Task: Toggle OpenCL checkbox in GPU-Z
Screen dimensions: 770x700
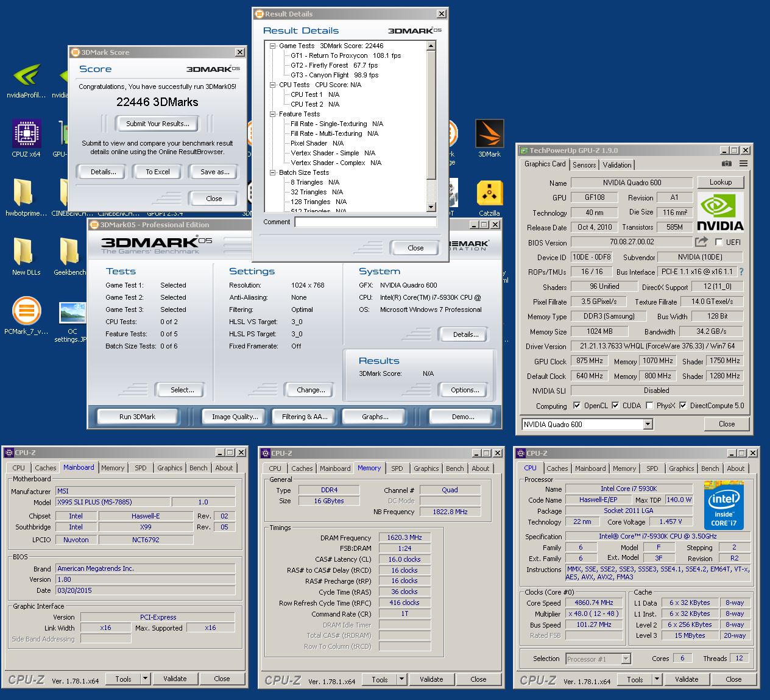Action: tap(577, 405)
